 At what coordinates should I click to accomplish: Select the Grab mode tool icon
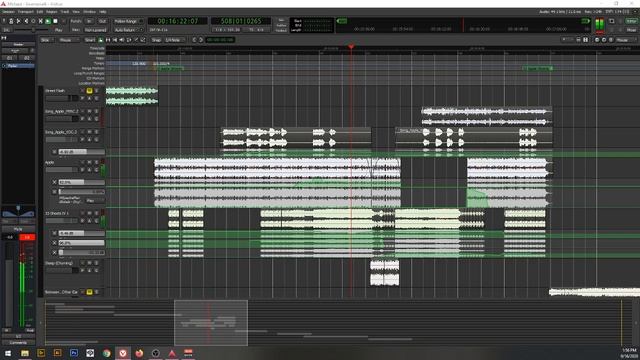coord(101,40)
